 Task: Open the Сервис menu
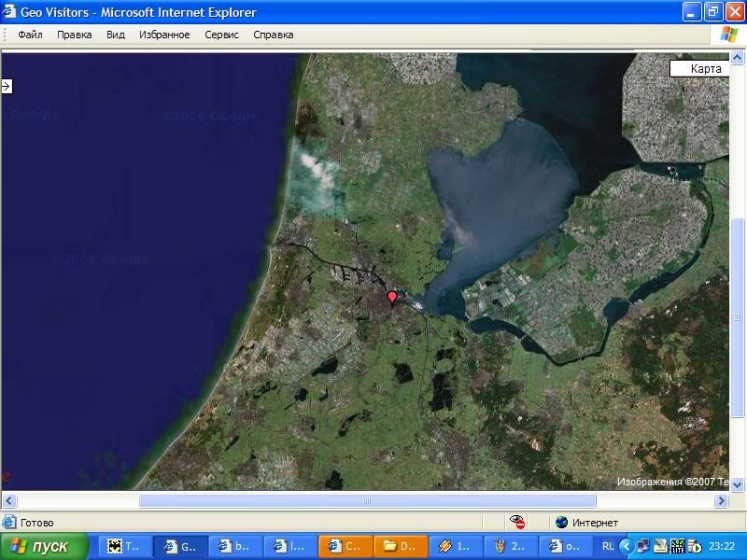tap(221, 35)
